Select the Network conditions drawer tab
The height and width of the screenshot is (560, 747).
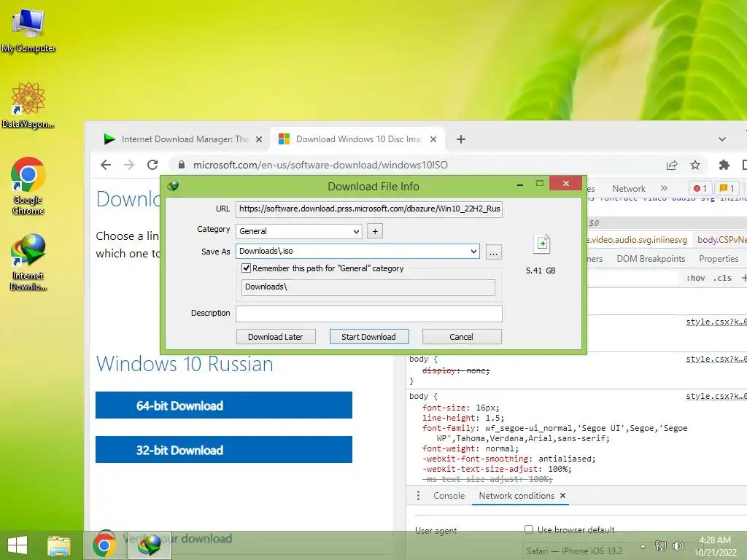[x=516, y=496]
